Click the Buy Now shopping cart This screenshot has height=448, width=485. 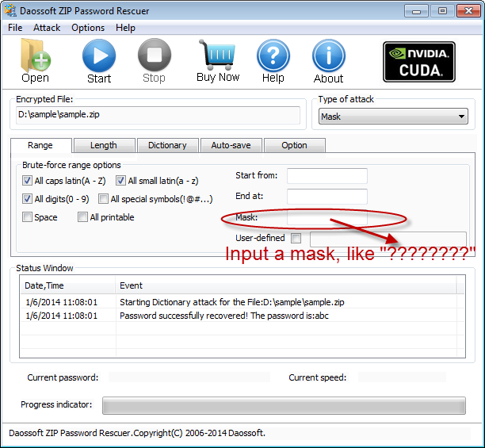218,61
